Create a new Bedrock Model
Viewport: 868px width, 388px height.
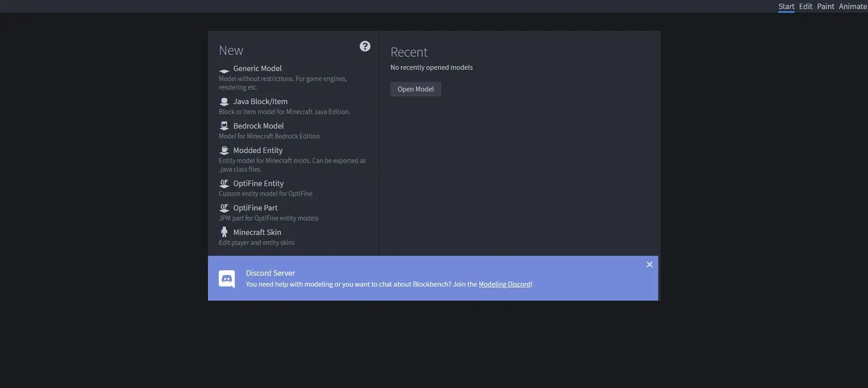[x=258, y=126]
